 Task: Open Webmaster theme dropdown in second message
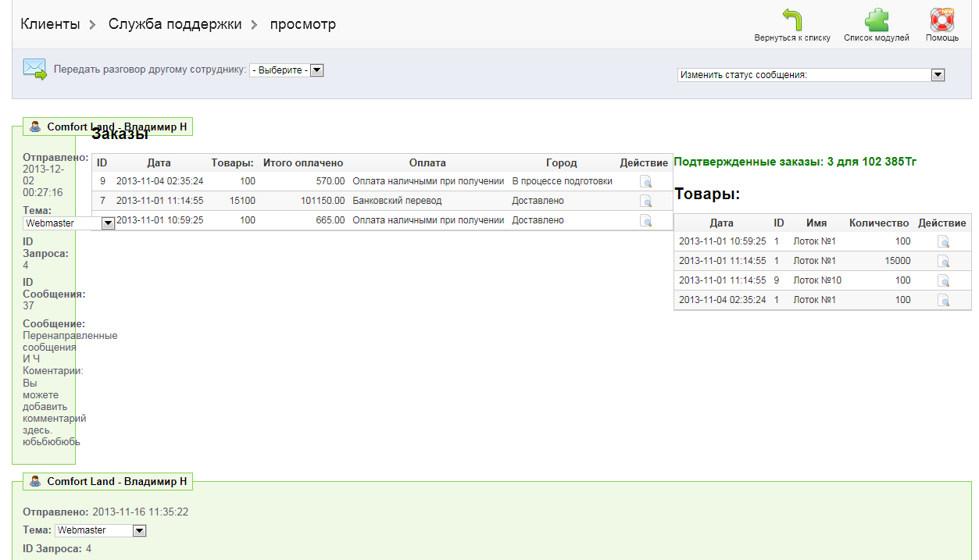coord(101,530)
